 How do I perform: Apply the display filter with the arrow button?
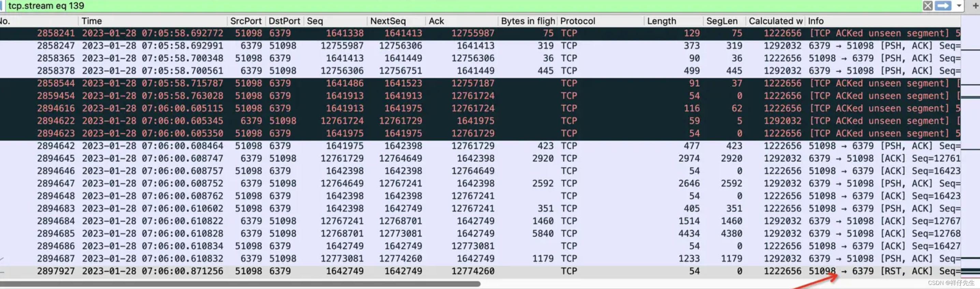point(943,6)
